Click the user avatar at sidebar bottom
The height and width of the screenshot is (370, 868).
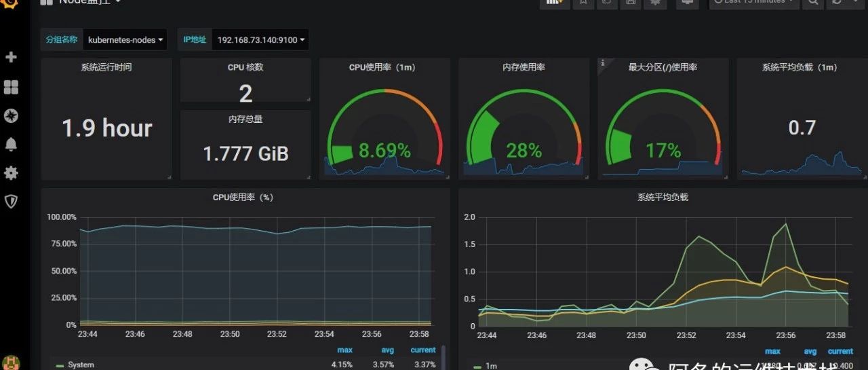click(11, 363)
